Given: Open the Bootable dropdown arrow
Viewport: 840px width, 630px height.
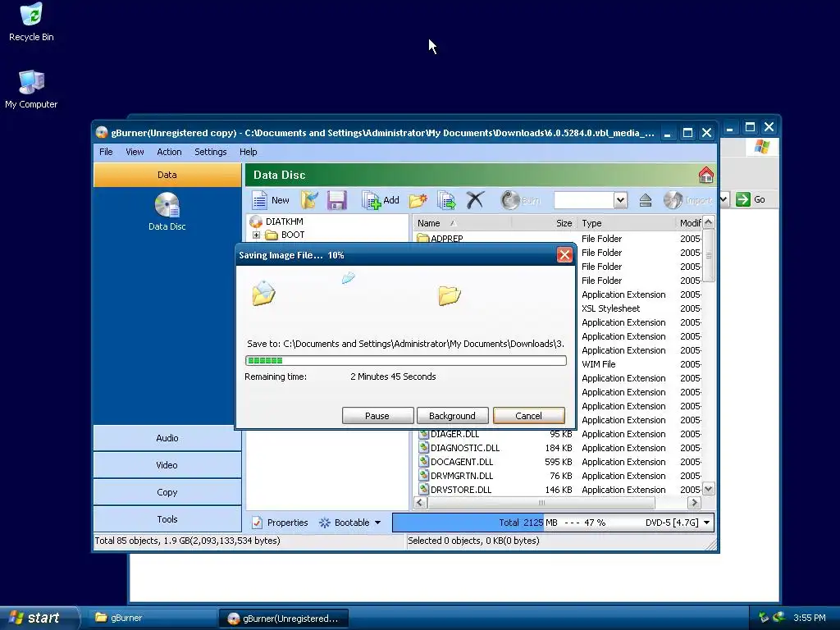Looking at the screenshot, I should [x=377, y=523].
